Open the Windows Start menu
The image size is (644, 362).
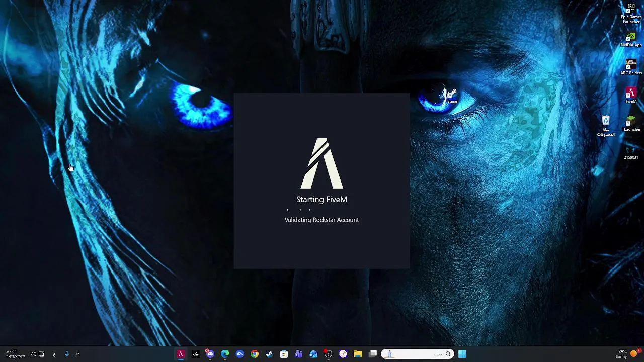coord(462,354)
